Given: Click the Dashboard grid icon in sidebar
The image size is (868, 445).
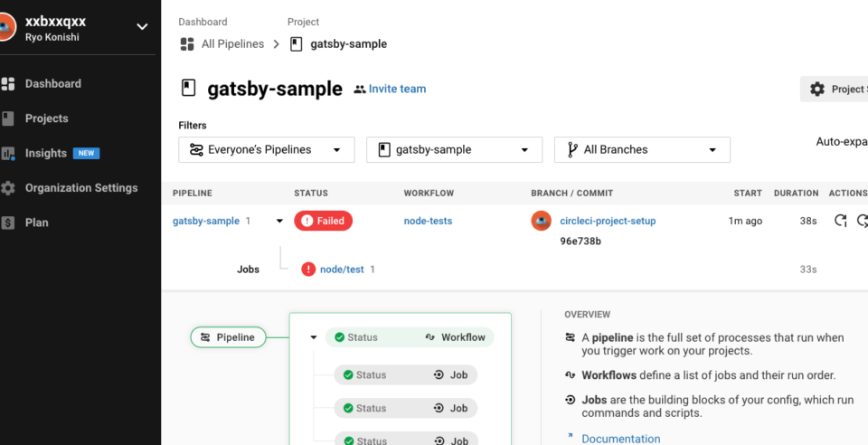Looking at the screenshot, I should tap(8, 84).
